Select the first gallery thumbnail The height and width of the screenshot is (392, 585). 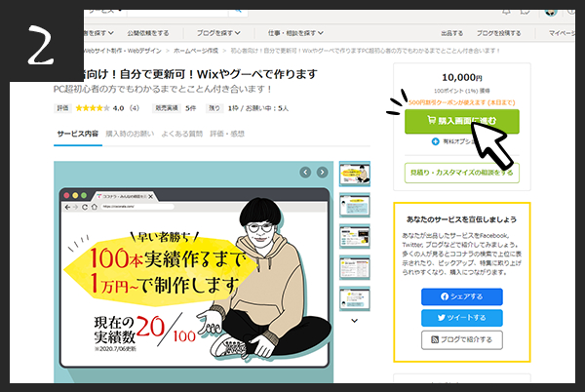coord(355,174)
